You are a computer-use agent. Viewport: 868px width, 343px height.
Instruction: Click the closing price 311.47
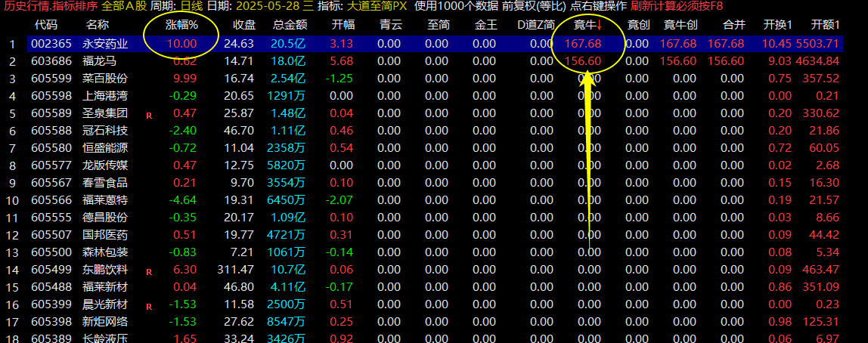tap(236, 270)
